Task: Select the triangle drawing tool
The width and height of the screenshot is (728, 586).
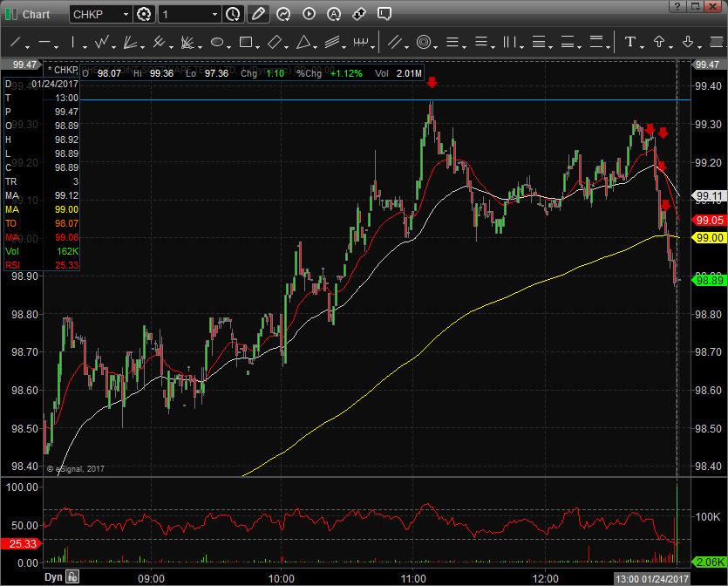Action: click(x=303, y=42)
